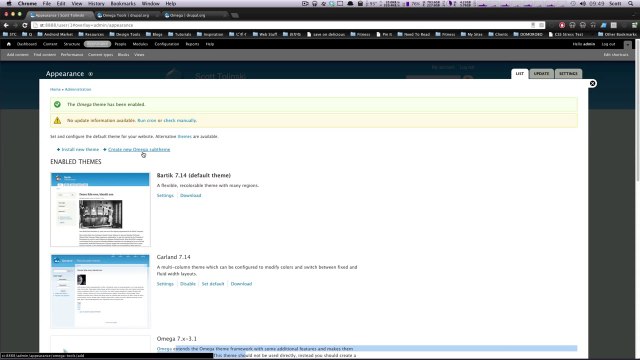
Task: Open the Blogs bookmark folder
Action: click(154, 34)
